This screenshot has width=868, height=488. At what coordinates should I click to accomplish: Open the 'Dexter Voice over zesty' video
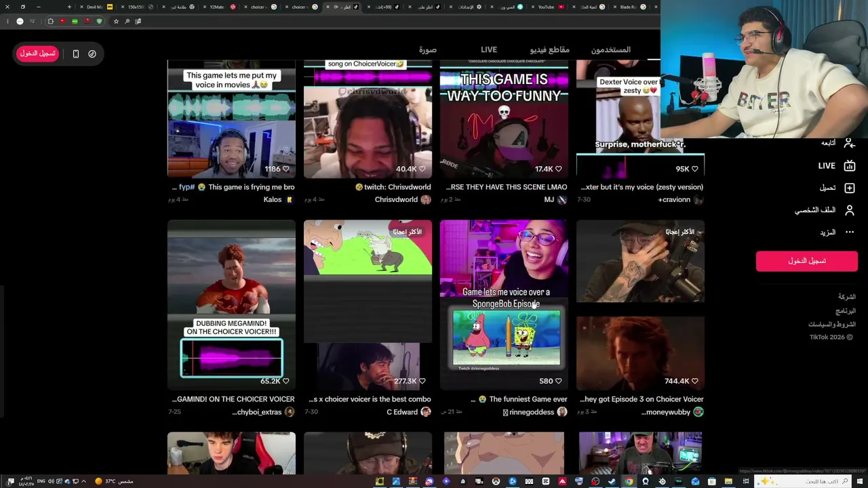tap(640, 119)
